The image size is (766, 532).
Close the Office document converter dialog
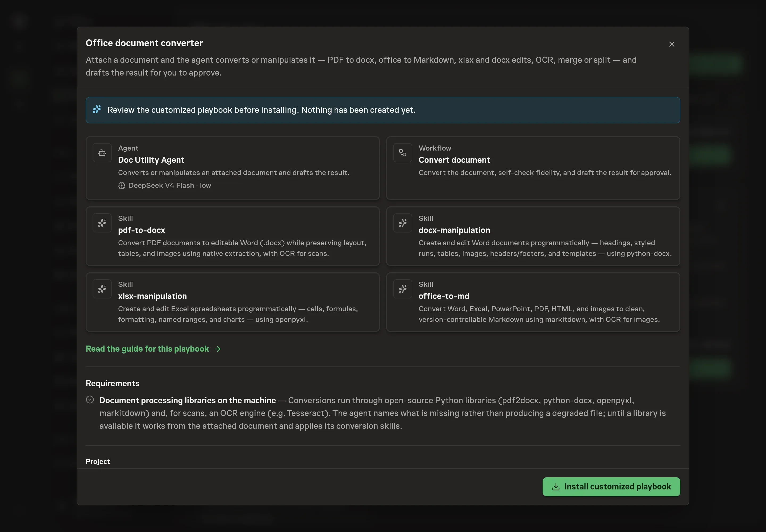point(672,44)
